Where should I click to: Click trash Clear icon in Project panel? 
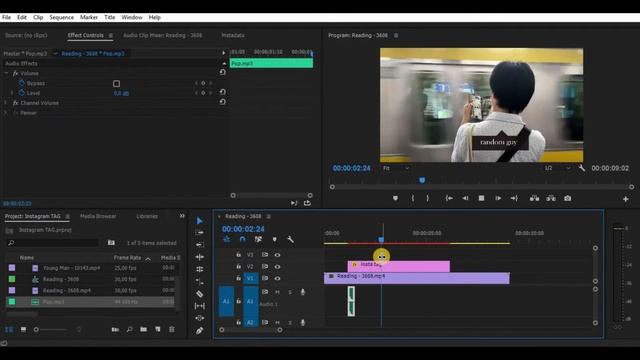(171, 329)
